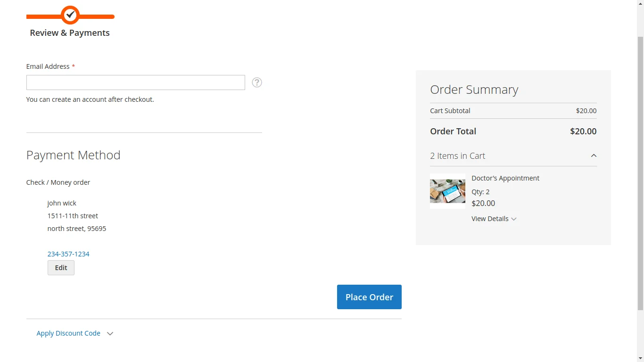This screenshot has width=644, height=362.
Task: Click the collapse arrow beside 2 Items in Cart
Action: (x=594, y=156)
